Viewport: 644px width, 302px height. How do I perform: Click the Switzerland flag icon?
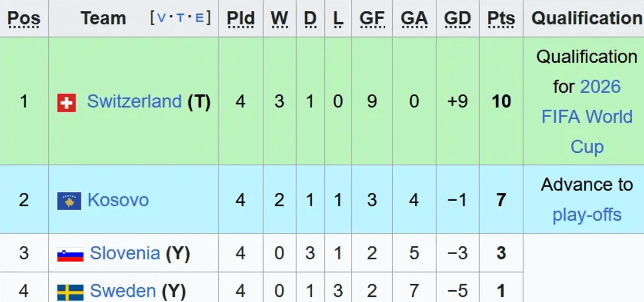pos(66,103)
